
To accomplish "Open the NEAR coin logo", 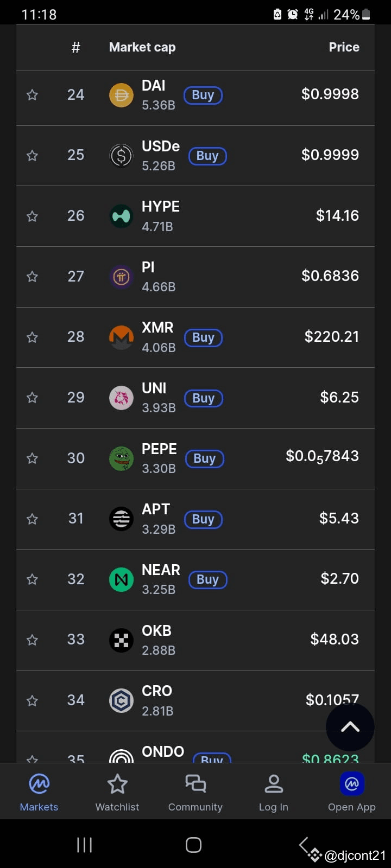I will coord(121,579).
